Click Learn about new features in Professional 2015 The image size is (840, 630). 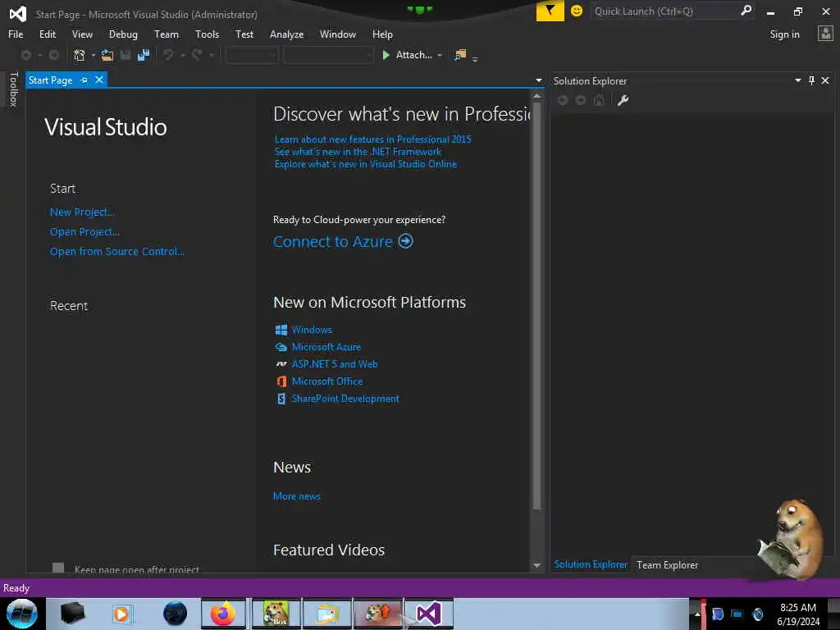click(x=373, y=139)
